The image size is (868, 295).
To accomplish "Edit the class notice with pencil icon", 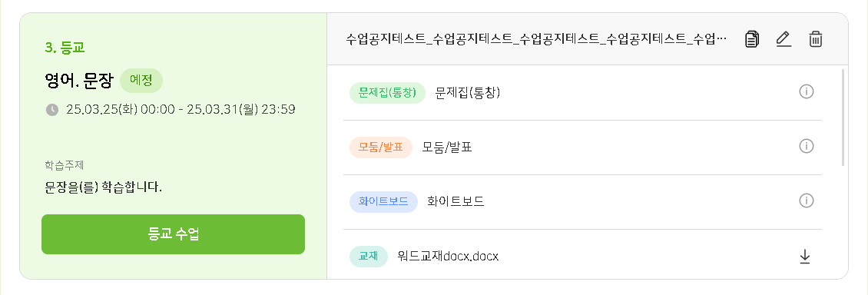I will pyautogui.click(x=784, y=38).
